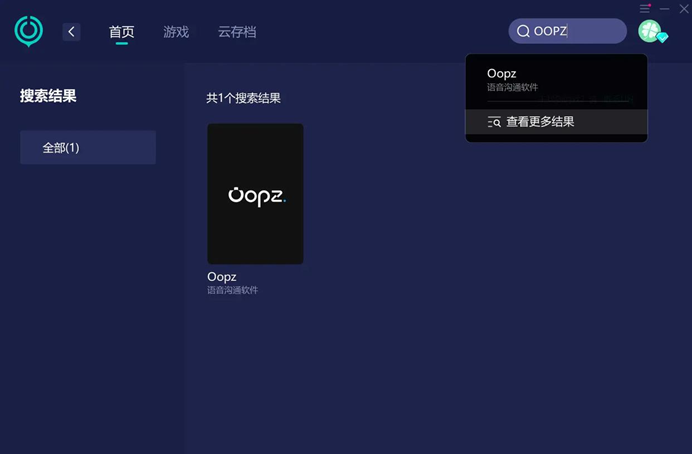
Task: Switch to the 首页 tab
Action: pos(121,32)
